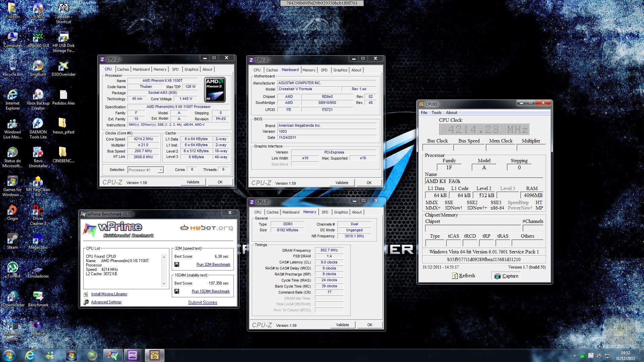Click Submit Scores link in wPrime
This screenshot has height=362, width=644.
pyautogui.click(x=203, y=302)
